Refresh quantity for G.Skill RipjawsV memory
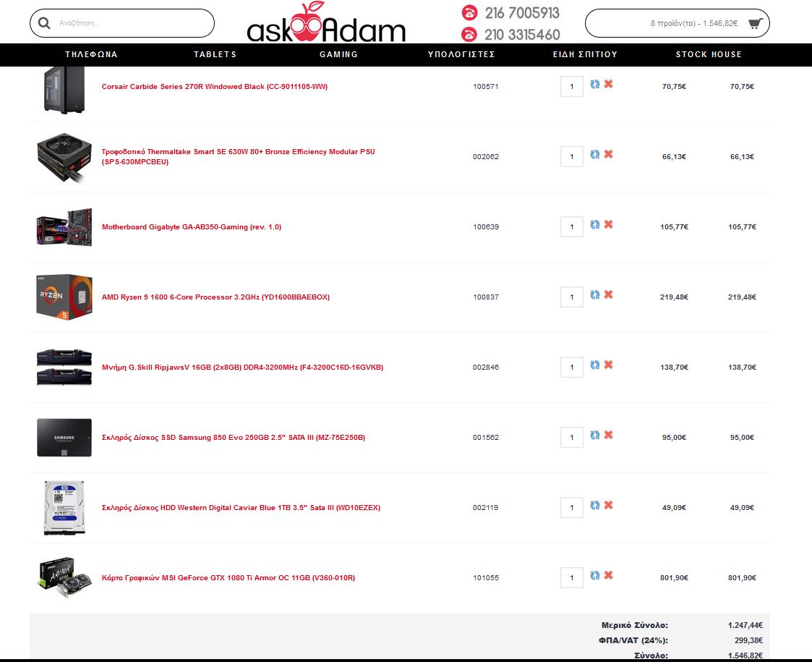The image size is (812, 662). point(595,365)
